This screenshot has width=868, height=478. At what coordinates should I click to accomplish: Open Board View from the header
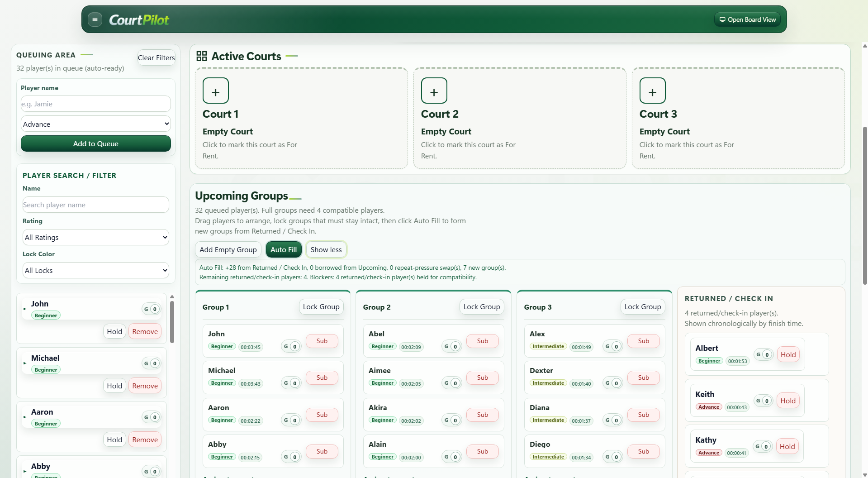coord(748,19)
